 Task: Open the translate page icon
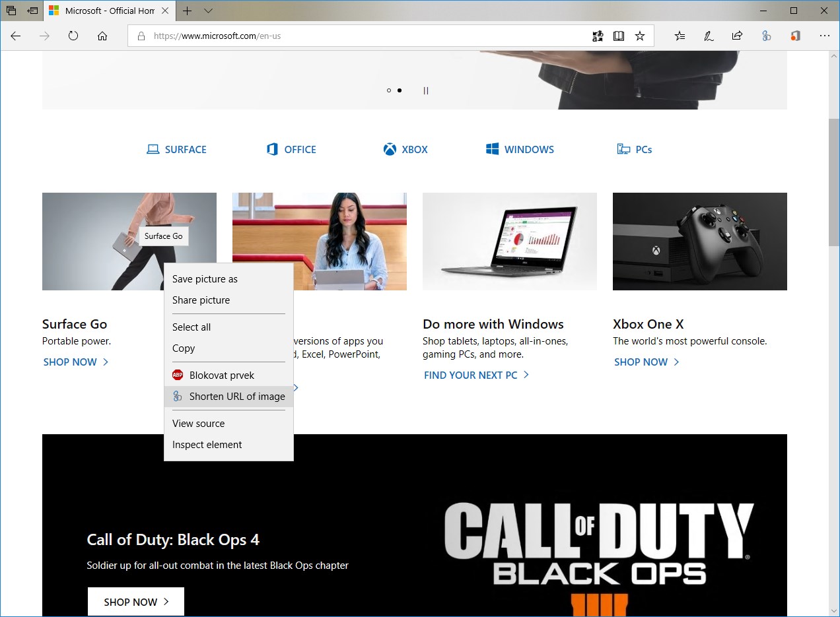(x=598, y=36)
